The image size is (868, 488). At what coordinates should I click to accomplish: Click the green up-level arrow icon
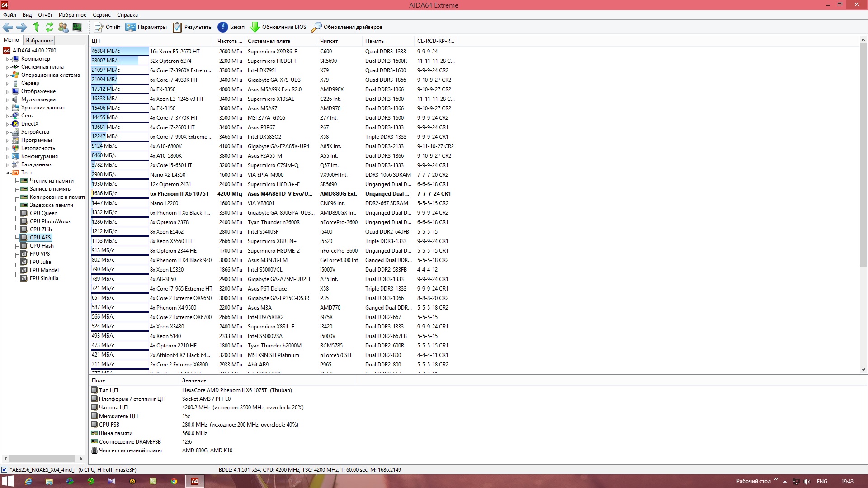[x=37, y=27]
